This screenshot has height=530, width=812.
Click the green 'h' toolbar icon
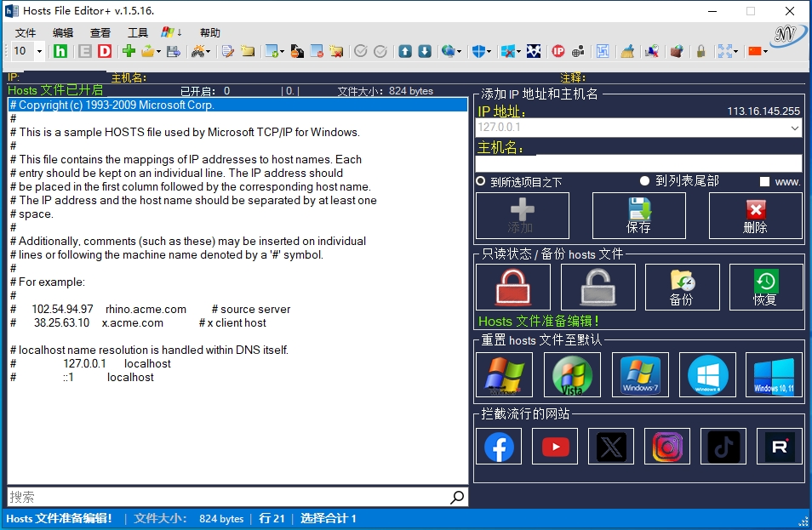[60, 51]
